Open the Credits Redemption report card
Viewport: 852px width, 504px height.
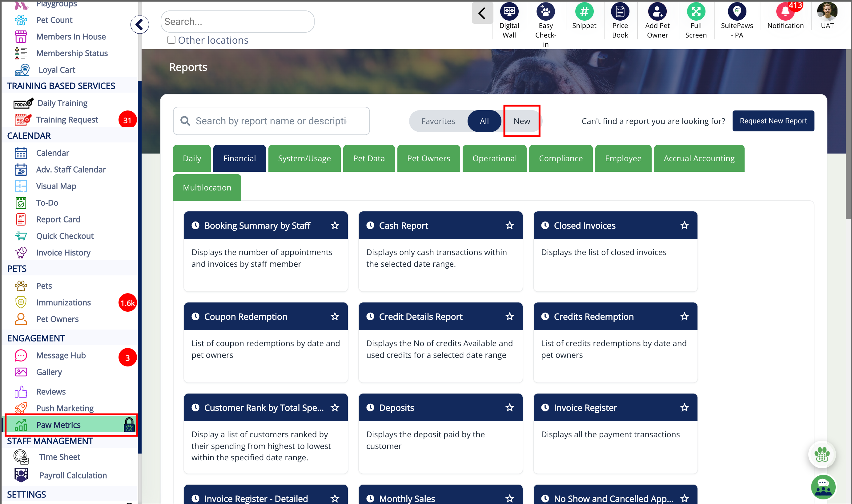pyautogui.click(x=615, y=342)
